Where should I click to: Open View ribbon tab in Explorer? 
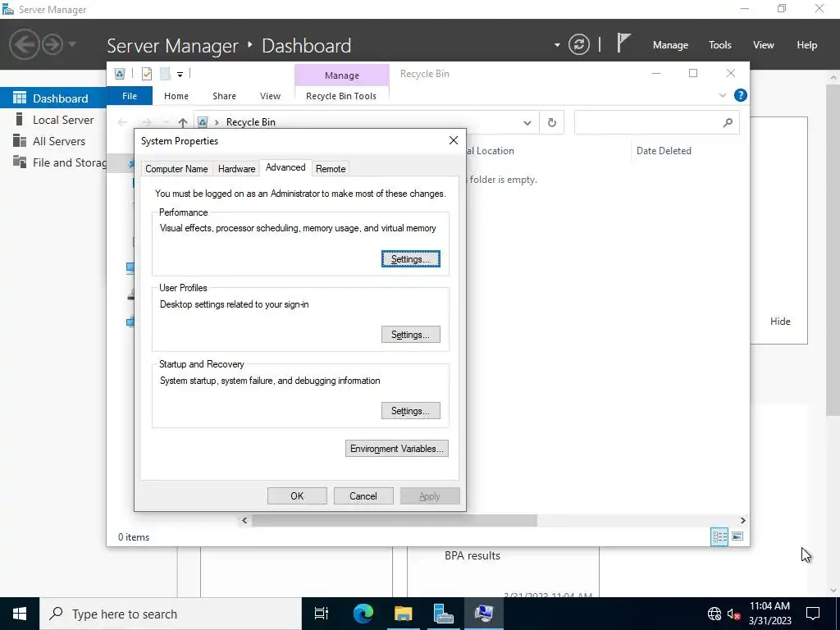click(x=270, y=96)
